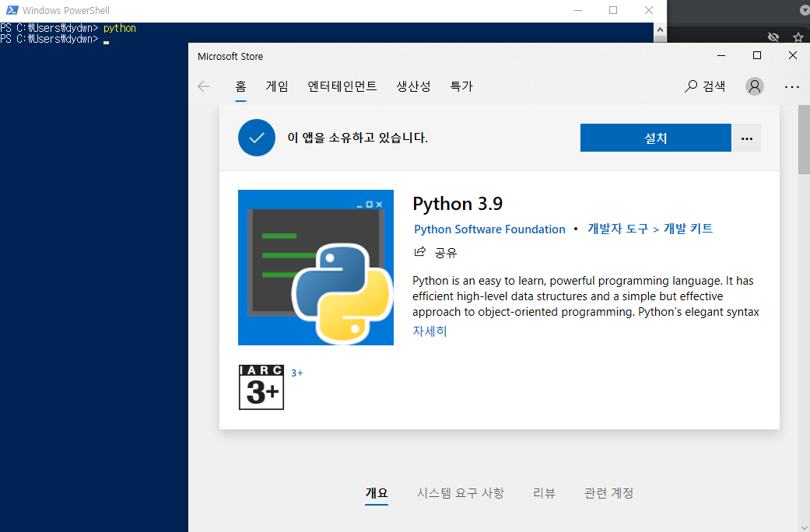The width and height of the screenshot is (810, 532).
Task: Click the Store scrollbar down arrow
Action: [x=804, y=527]
